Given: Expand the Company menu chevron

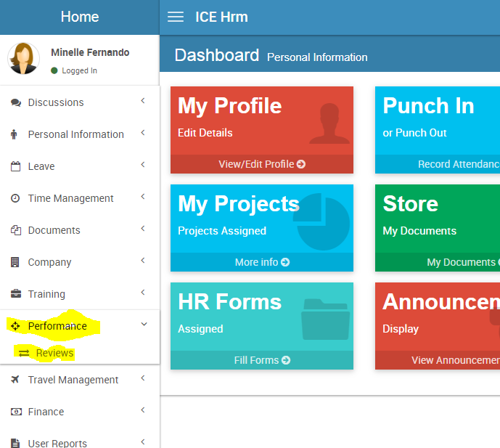Looking at the screenshot, I should pyautogui.click(x=143, y=261).
